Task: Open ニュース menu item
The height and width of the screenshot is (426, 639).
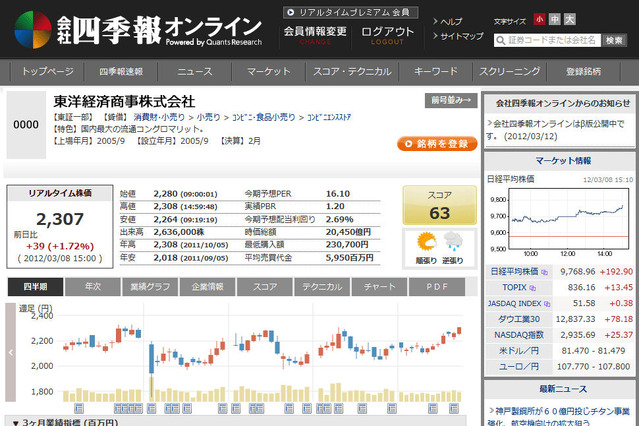Action: tap(195, 72)
